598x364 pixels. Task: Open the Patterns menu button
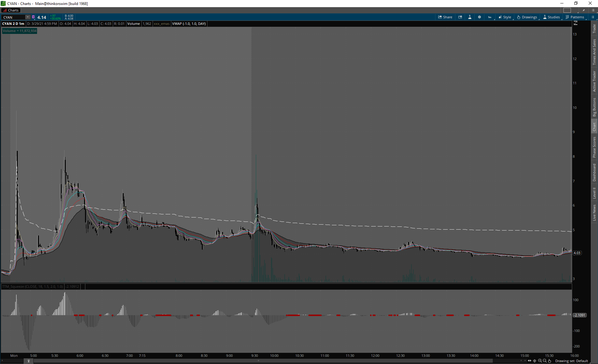point(575,17)
